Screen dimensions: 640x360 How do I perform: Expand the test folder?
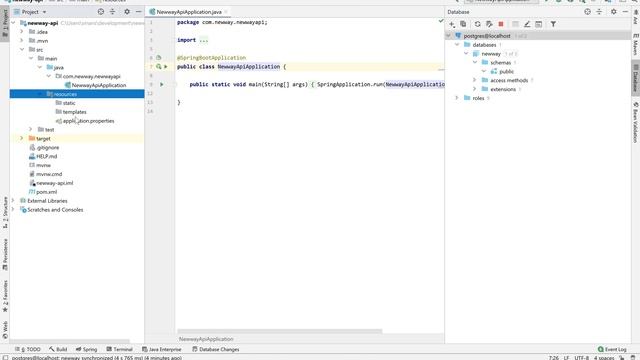pyautogui.click(x=31, y=129)
